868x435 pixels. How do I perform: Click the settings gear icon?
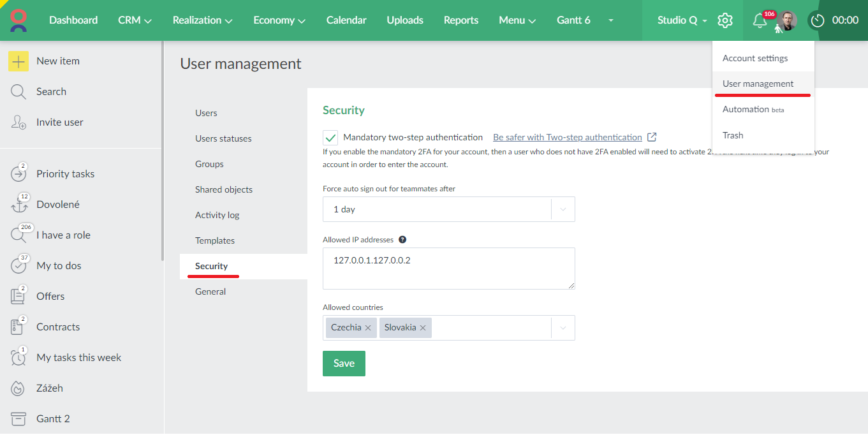pyautogui.click(x=725, y=20)
